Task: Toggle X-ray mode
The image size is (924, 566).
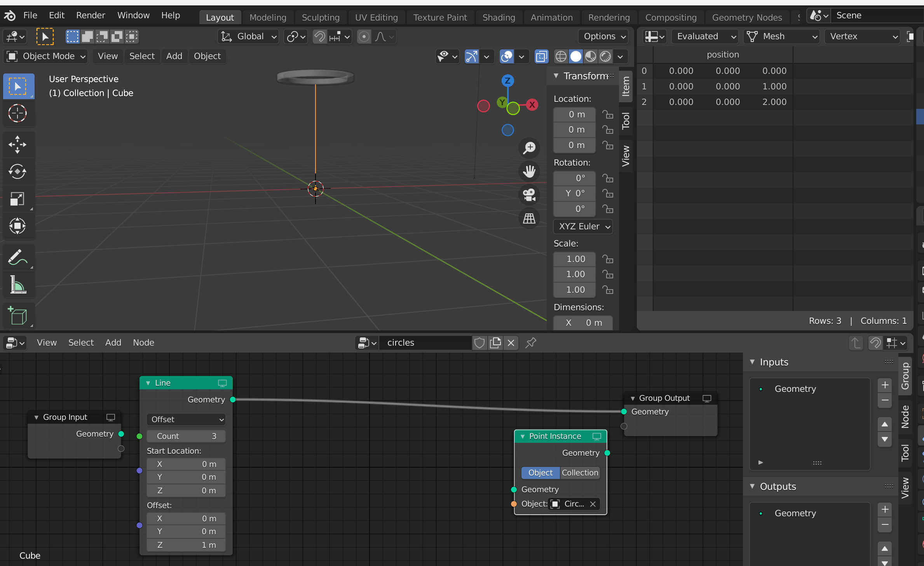Action: 541,57
